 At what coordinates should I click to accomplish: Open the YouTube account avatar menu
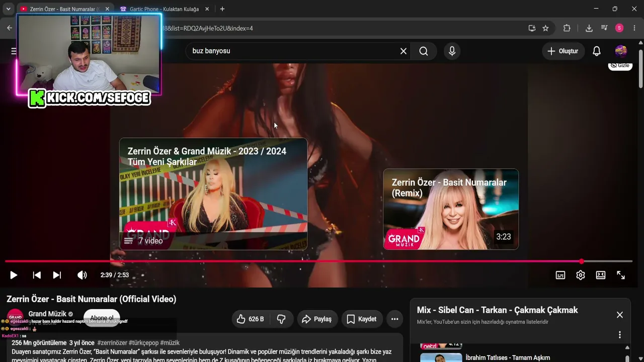[x=621, y=51]
